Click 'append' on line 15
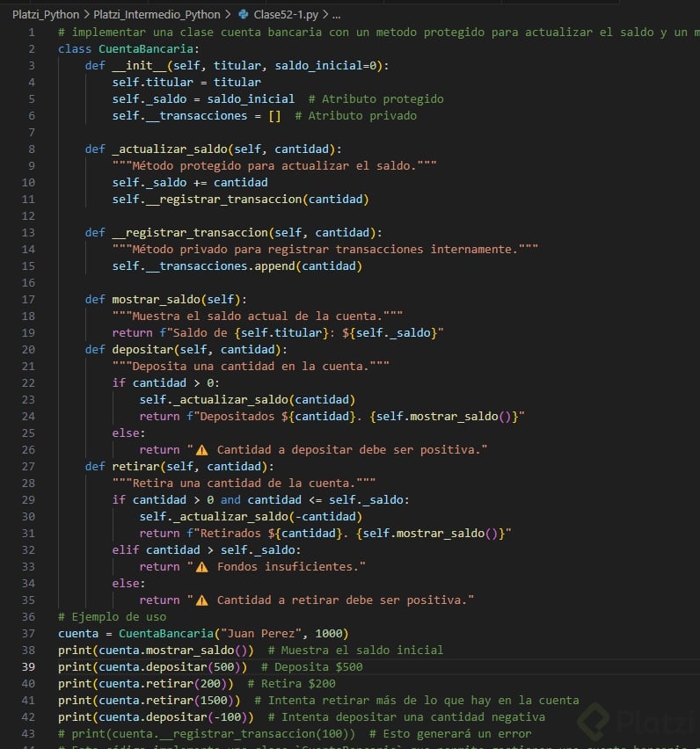 pos(274,266)
